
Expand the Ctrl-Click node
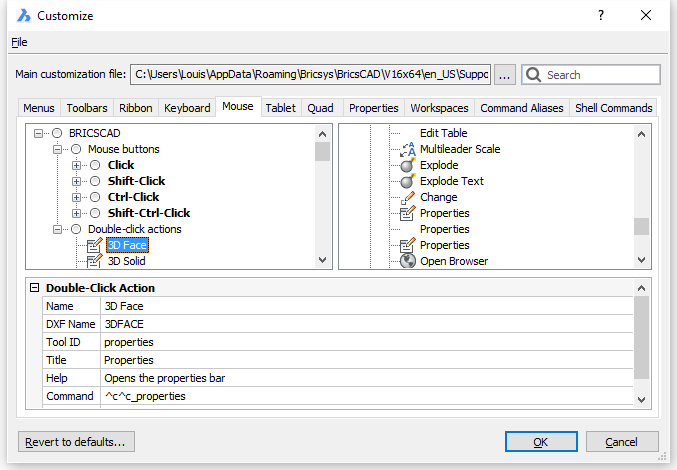(x=76, y=197)
